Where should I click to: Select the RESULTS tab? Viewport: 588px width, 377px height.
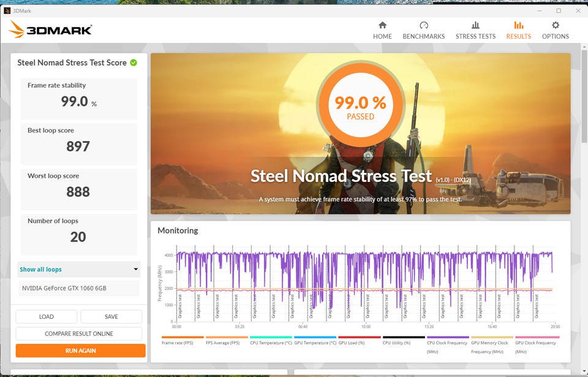click(519, 31)
